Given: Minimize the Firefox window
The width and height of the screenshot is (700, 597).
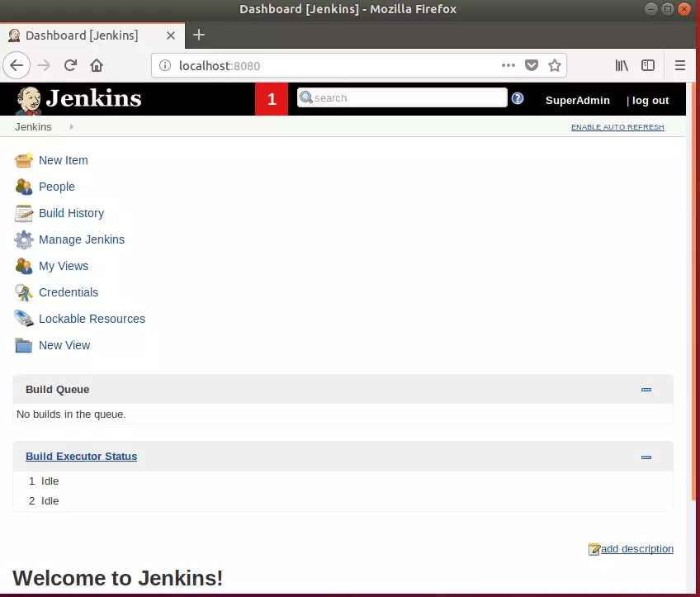Looking at the screenshot, I should click(651, 9).
